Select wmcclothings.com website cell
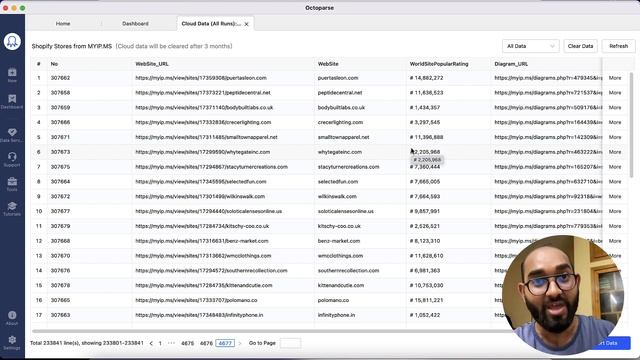This screenshot has width=640, height=360. (x=340, y=256)
